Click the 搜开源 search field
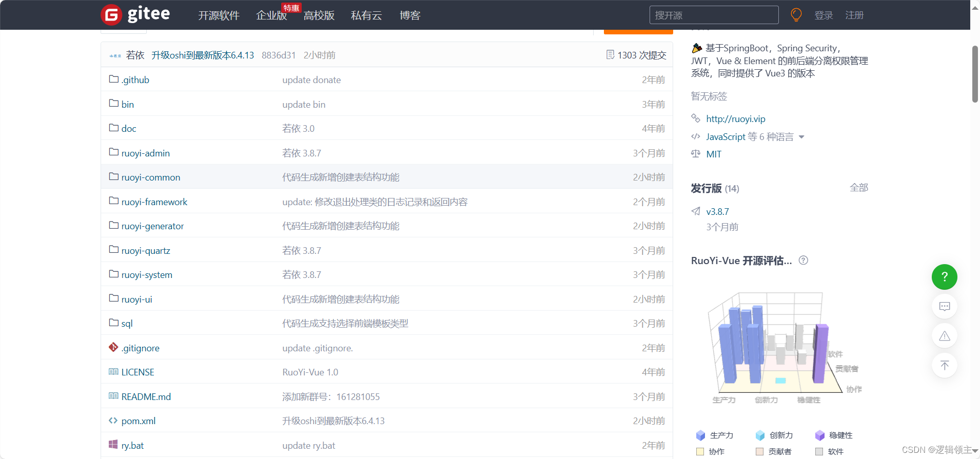 tap(714, 15)
